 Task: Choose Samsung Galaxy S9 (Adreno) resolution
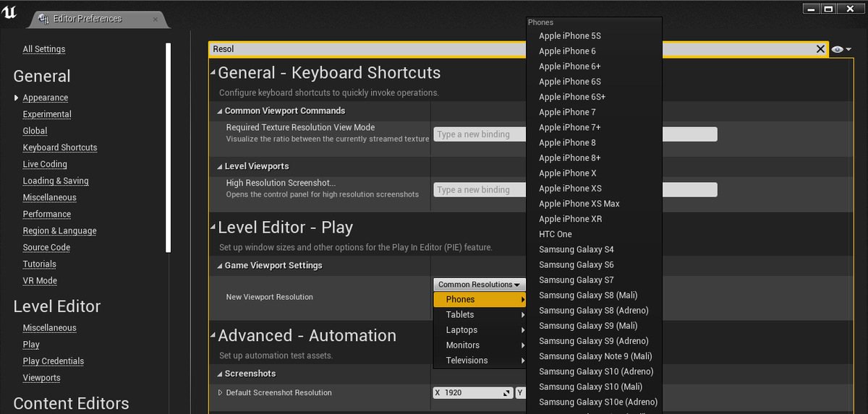pos(594,341)
